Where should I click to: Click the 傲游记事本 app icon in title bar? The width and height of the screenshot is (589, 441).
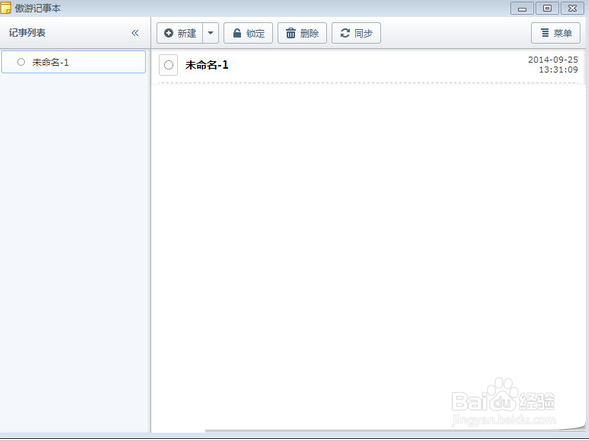click(6, 8)
